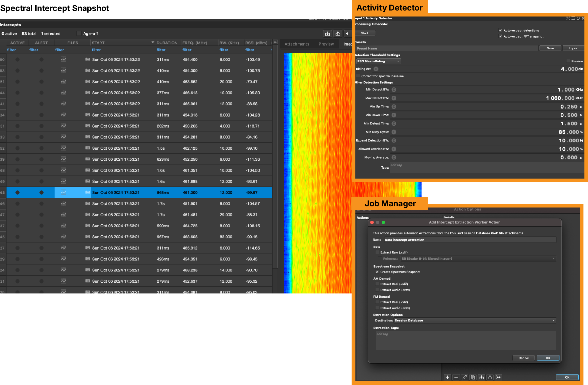Open the PSD Mean-Riding threshold dropdown

pyautogui.click(x=378, y=61)
